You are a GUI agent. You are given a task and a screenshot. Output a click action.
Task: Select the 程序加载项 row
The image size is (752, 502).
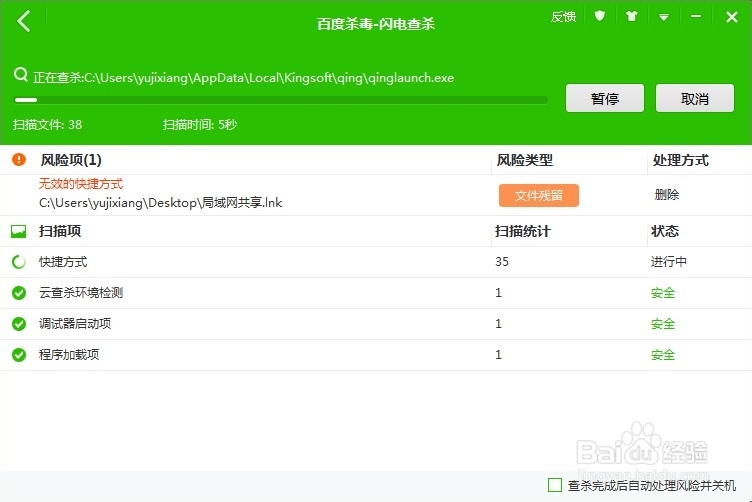pos(376,355)
